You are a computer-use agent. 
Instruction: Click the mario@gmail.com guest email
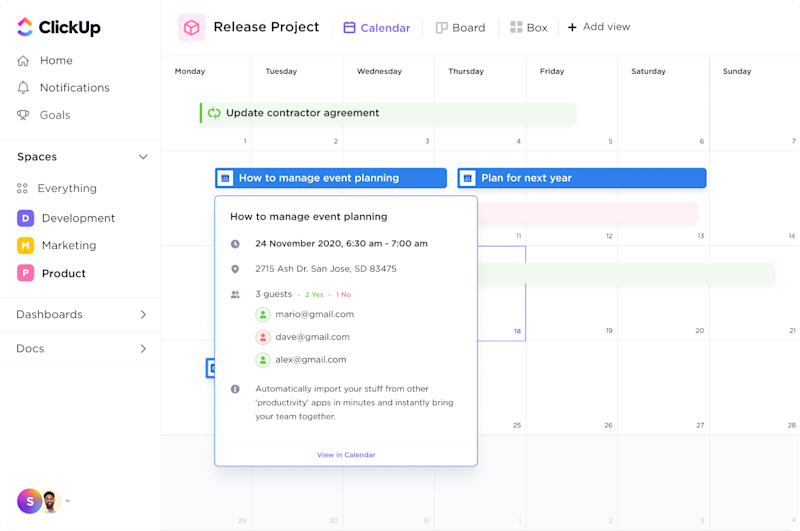coord(314,314)
